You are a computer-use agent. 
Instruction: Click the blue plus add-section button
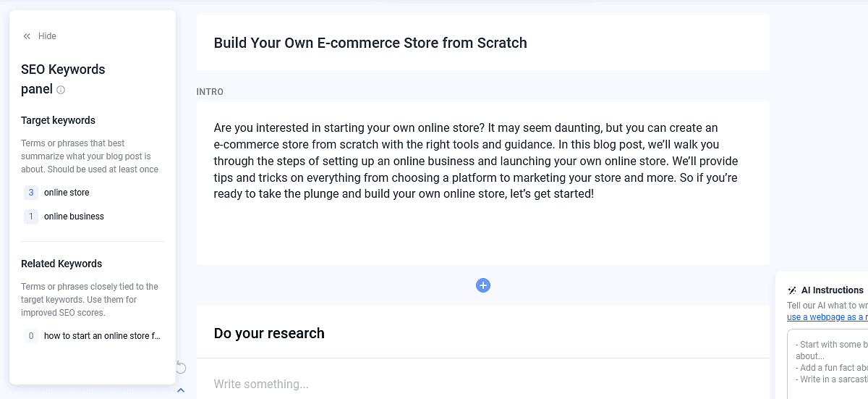[x=483, y=285]
